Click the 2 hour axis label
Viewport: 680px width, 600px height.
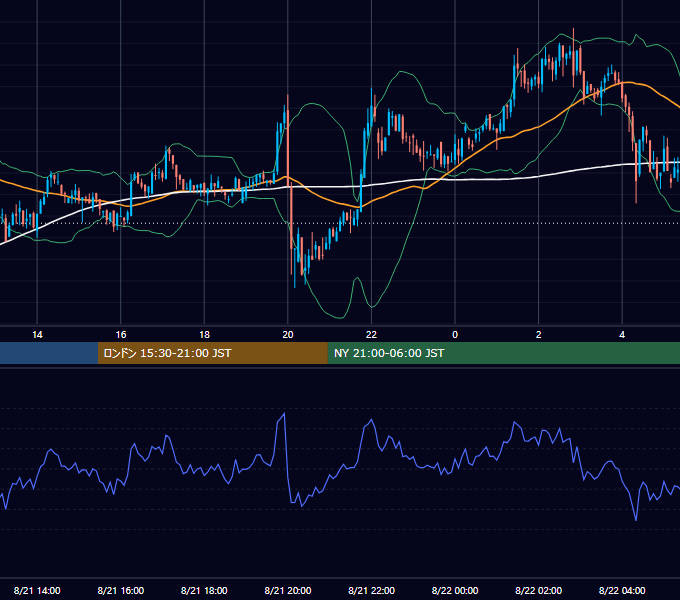(x=539, y=335)
